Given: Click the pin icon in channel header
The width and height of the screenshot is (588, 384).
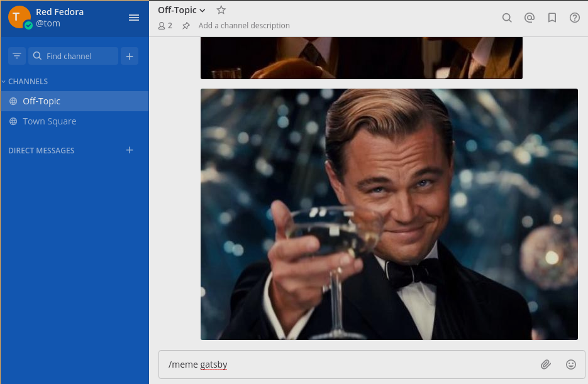Looking at the screenshot, I should [186, 26].
